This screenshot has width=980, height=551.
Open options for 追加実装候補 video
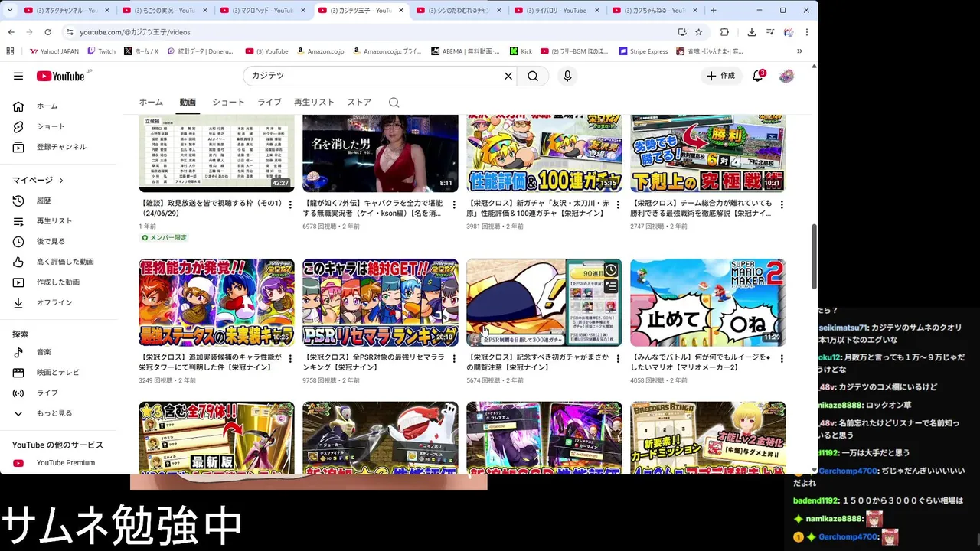[x=290, y=358]
